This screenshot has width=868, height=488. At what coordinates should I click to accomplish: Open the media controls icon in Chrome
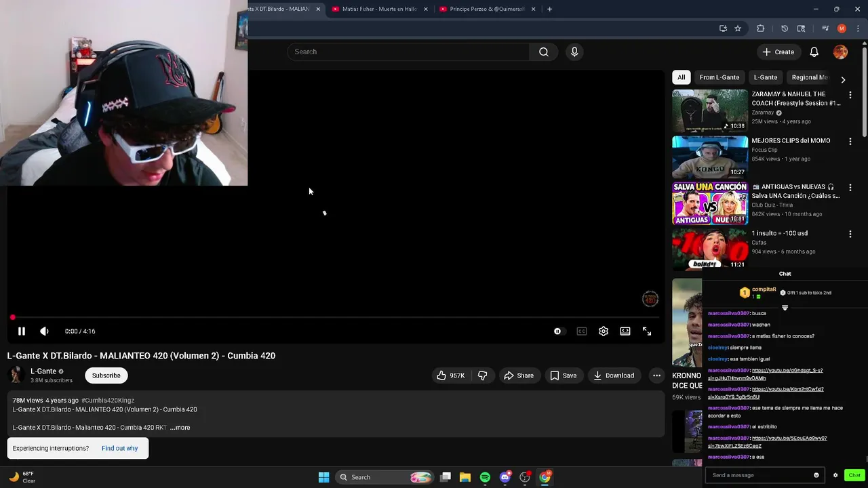pos(825,28)
